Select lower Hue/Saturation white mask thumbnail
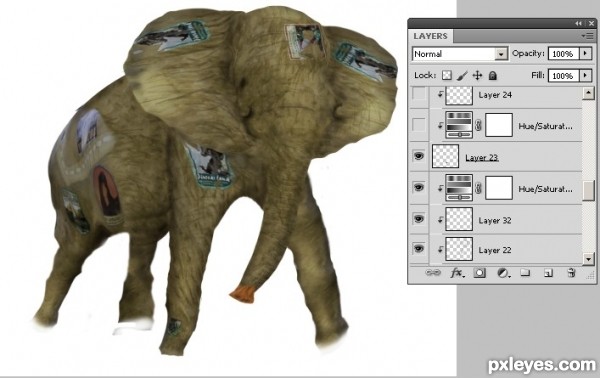 [x=499, y=187]
